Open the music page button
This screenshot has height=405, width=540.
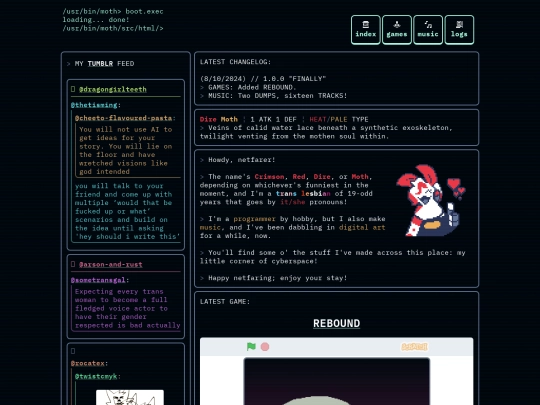pyautogui.click(x=428, y=30)
